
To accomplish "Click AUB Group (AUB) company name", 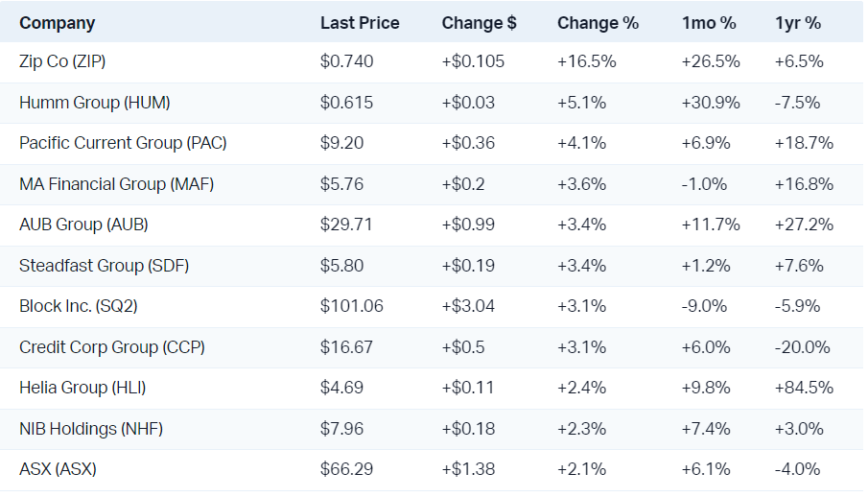I will click(83, 225).
